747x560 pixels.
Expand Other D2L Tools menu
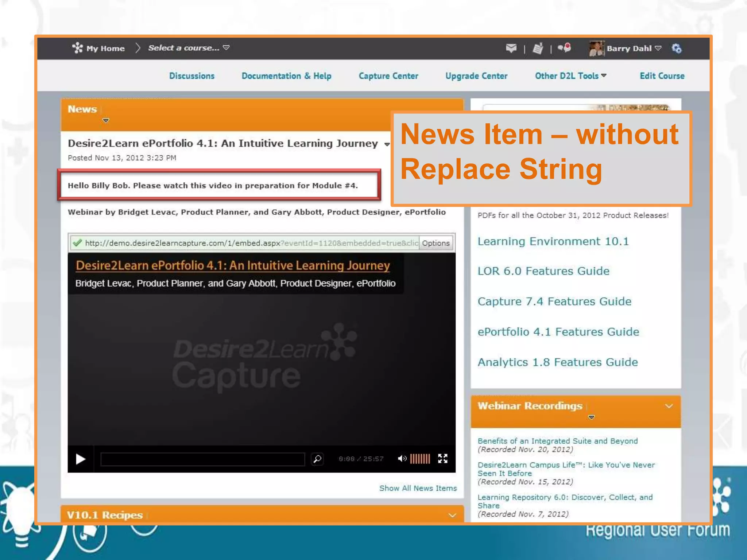tap(570, 76)
